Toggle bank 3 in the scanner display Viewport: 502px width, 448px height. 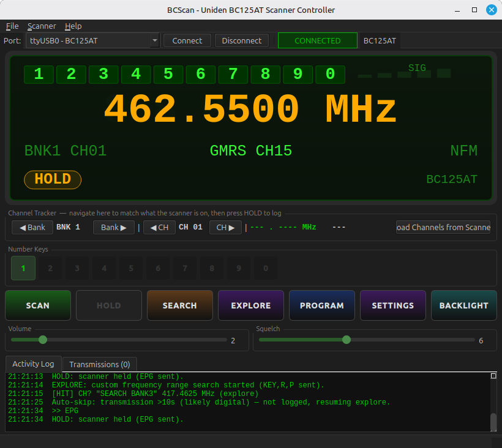tap(103, 74)
